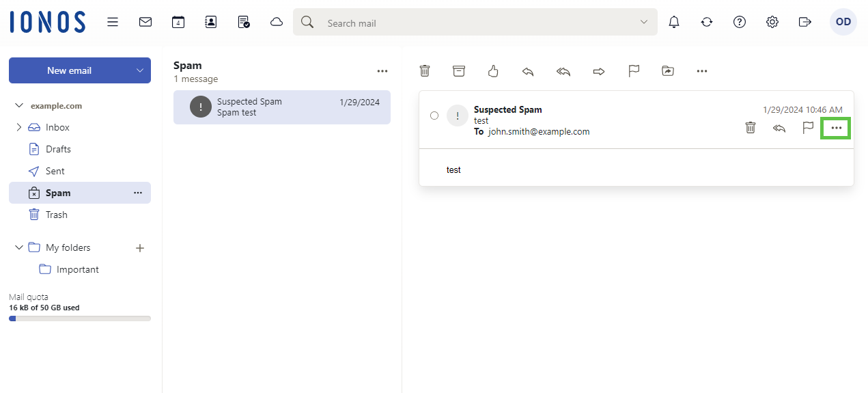
Task: Click john.smith@example.com recipient link
Action: pyautogui.click(x=538, y=131)
